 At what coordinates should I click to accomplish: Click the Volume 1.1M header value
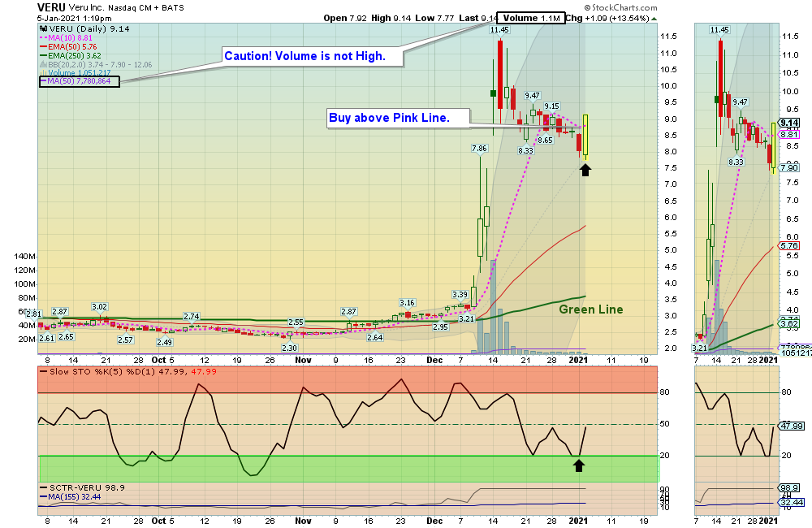point(531,18)
